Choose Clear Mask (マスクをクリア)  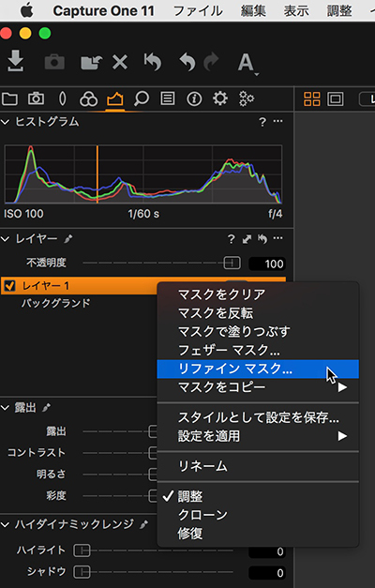pos(258,294)
